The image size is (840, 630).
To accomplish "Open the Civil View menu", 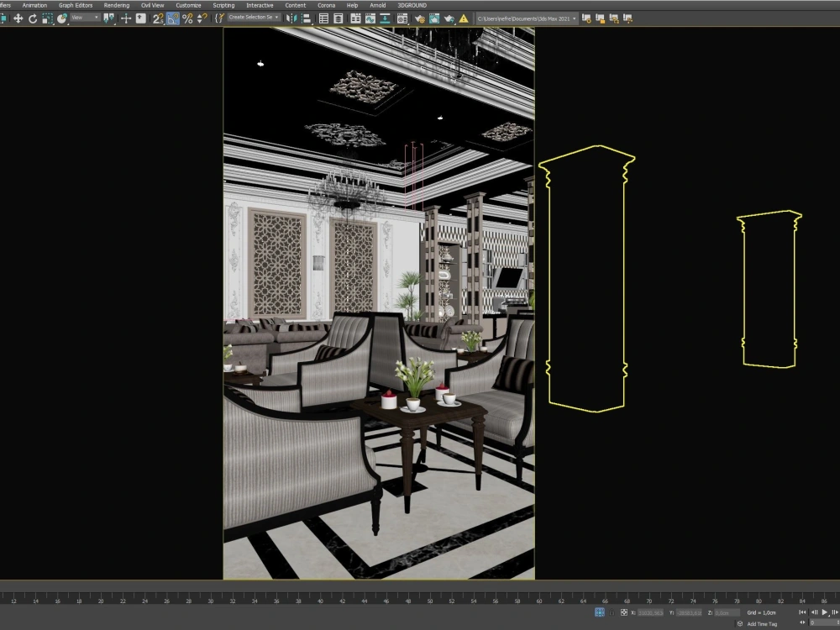I will pyautogui.click(x=153, y=5).
